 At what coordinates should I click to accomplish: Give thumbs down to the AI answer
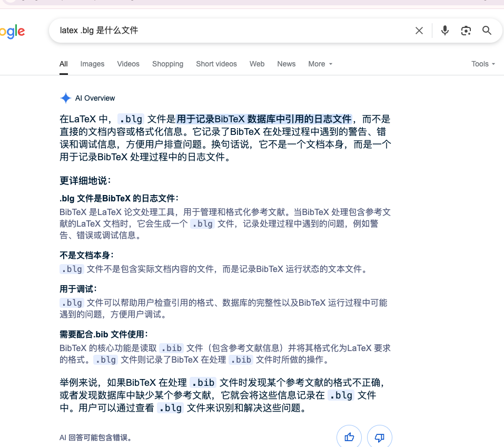coord(380,436)
